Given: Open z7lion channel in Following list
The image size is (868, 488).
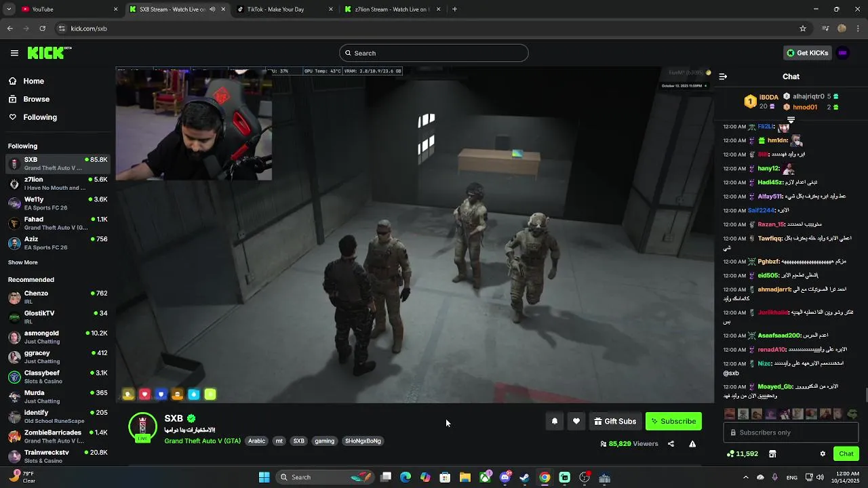Looking at the screenshot, I should click(x=58, y=184).
